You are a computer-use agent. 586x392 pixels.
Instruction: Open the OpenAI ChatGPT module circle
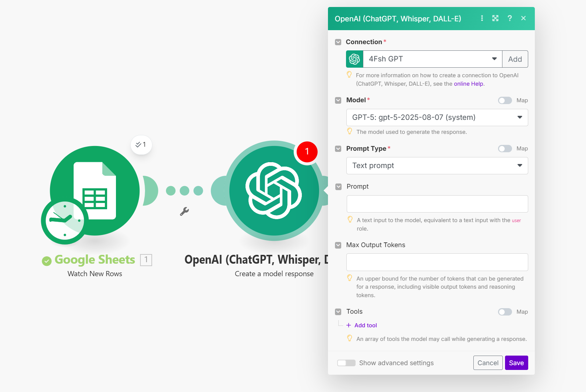click(274, 190)
